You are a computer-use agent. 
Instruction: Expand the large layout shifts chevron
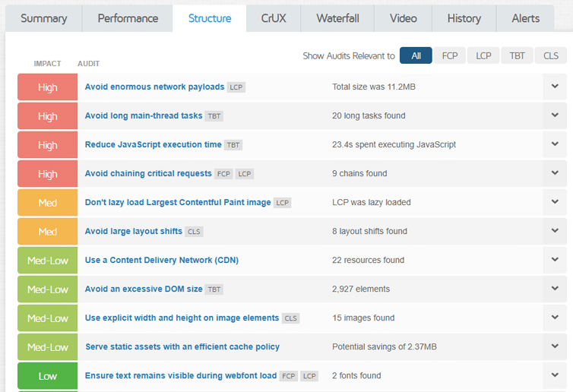click(555, 231)
